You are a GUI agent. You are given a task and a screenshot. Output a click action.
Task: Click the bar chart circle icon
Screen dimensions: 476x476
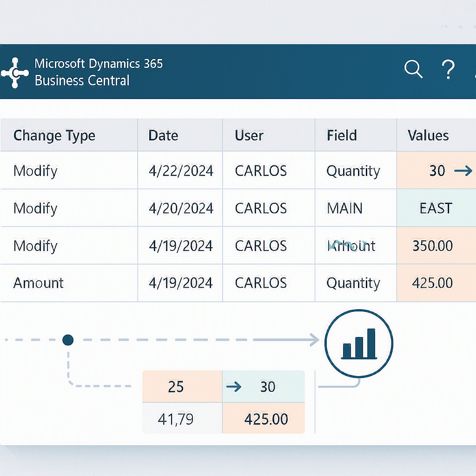359,344
